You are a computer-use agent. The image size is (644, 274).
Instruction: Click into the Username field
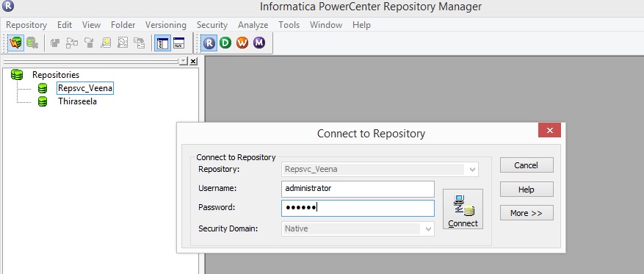pos(358,189)
